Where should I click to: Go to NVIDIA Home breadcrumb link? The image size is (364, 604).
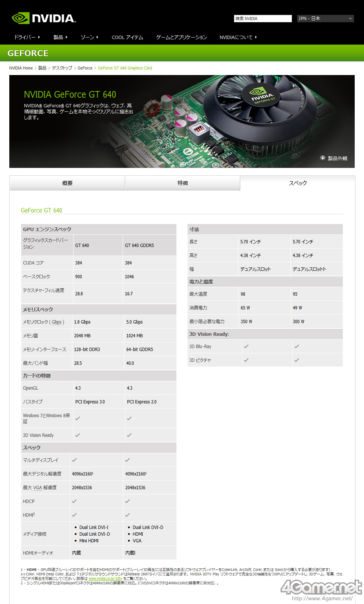tap(21, 68)
